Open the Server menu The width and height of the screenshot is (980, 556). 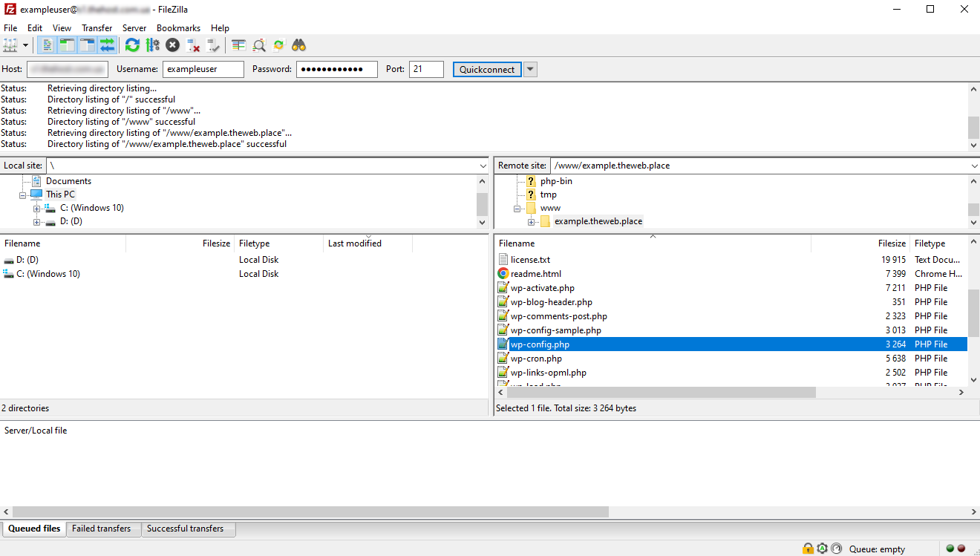[134, 28]
